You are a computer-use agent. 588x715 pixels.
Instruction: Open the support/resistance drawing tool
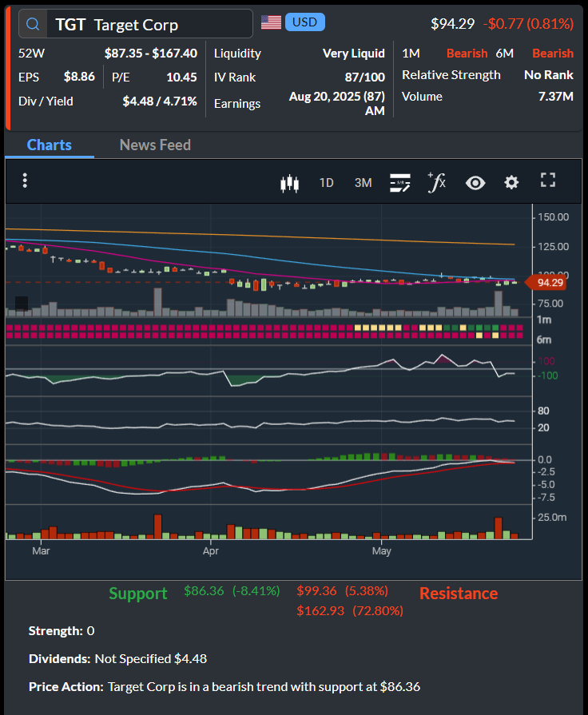tap(400, 183)
